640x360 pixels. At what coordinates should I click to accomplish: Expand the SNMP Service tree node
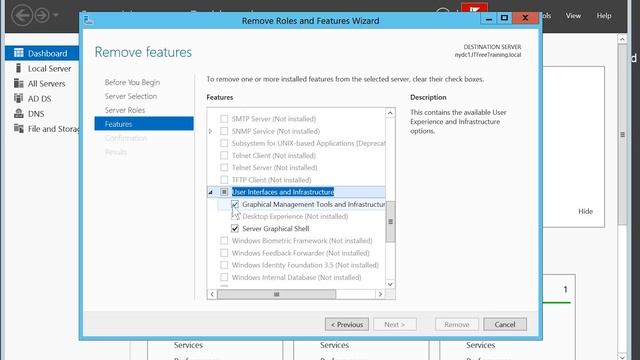(211, 131)
